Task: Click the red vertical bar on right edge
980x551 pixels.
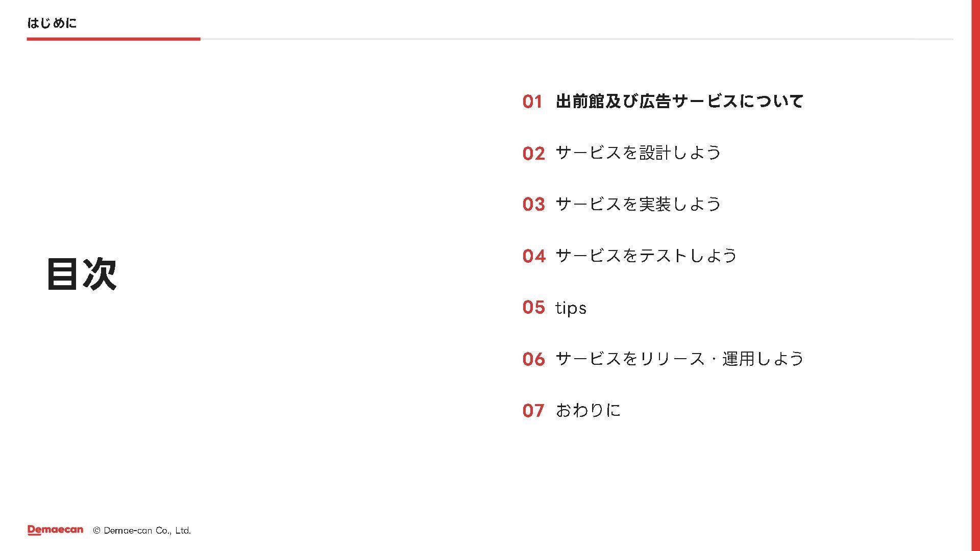Action: tap(975, 275)
